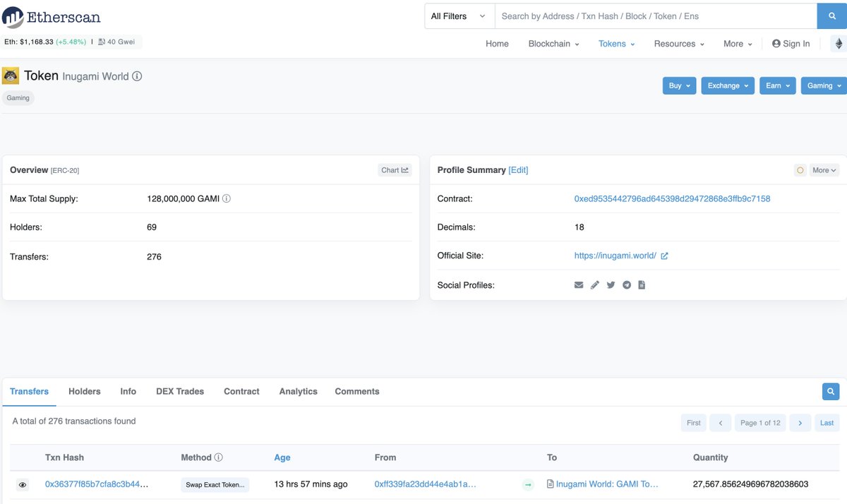Click the Page 1 of 12 indicator

point(760,423)
